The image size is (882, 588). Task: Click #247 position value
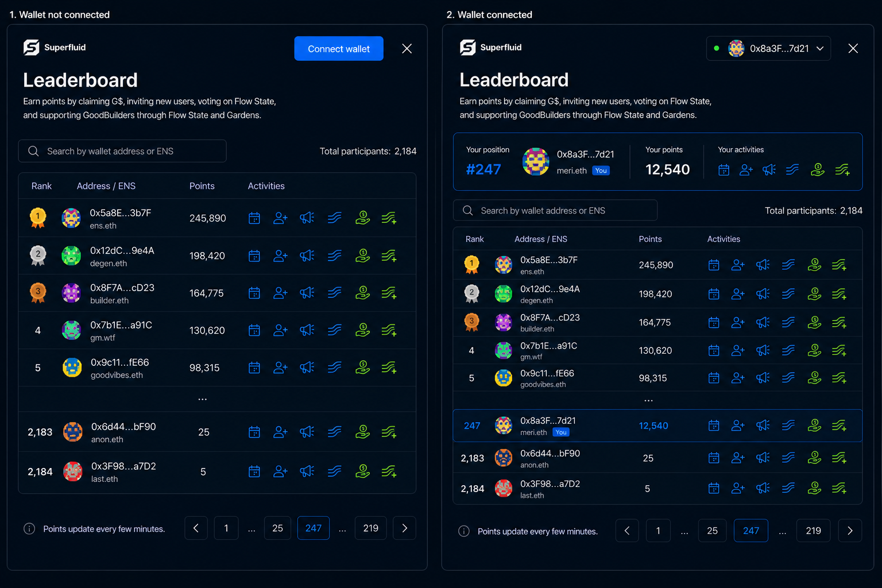click(x=483, y=169)
